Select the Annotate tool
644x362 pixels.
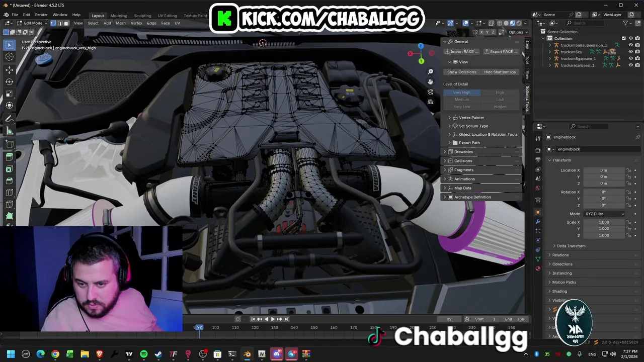point(9,119)
